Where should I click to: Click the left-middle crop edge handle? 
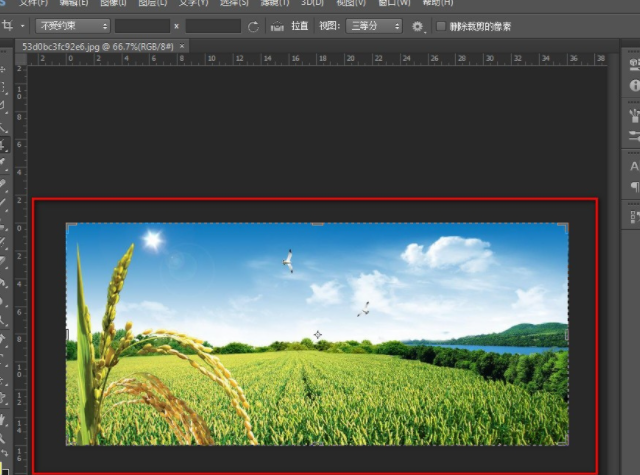pos(67,335)
